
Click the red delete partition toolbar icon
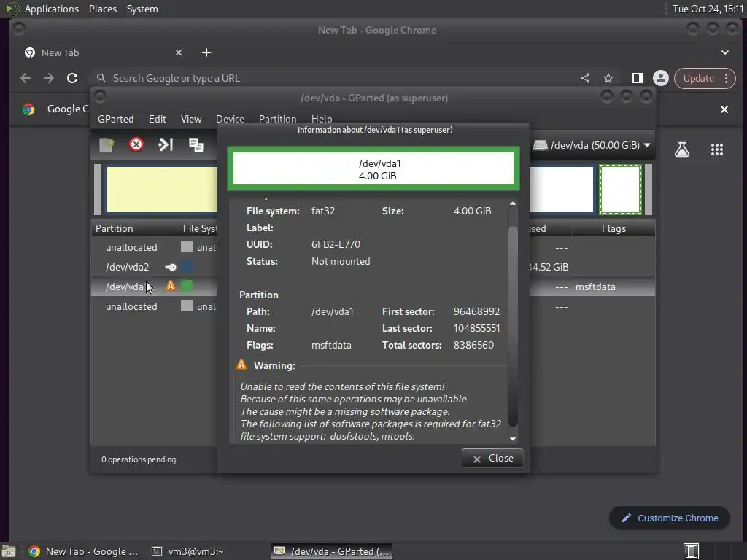(136, 144)
